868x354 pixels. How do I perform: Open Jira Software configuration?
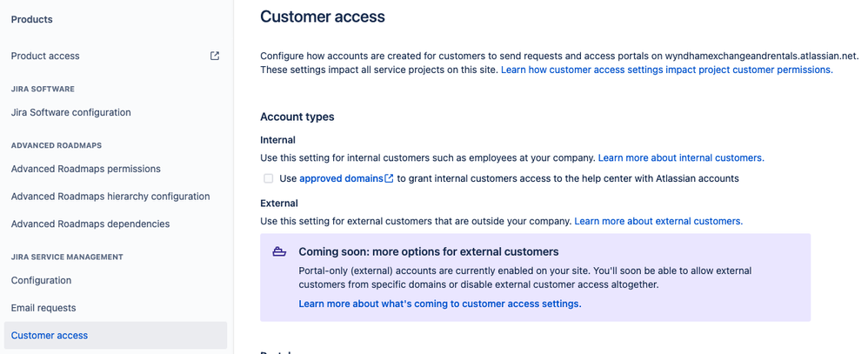coord(70,112)
